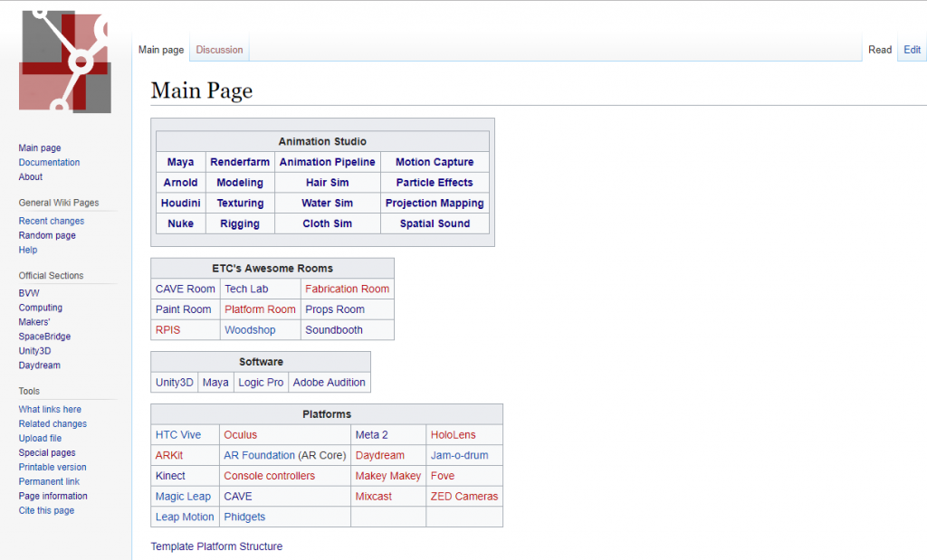Open the Adobe Audition page
Viewport: 927px width, 560px height.
(330, 382)
